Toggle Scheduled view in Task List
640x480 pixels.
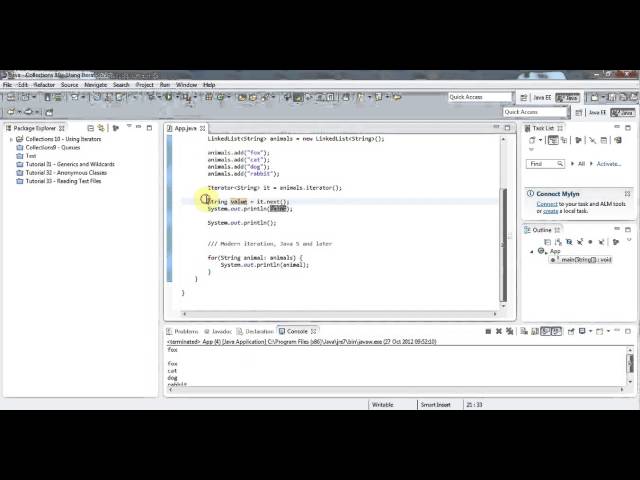pyautogui.click(x=564, y=140)
